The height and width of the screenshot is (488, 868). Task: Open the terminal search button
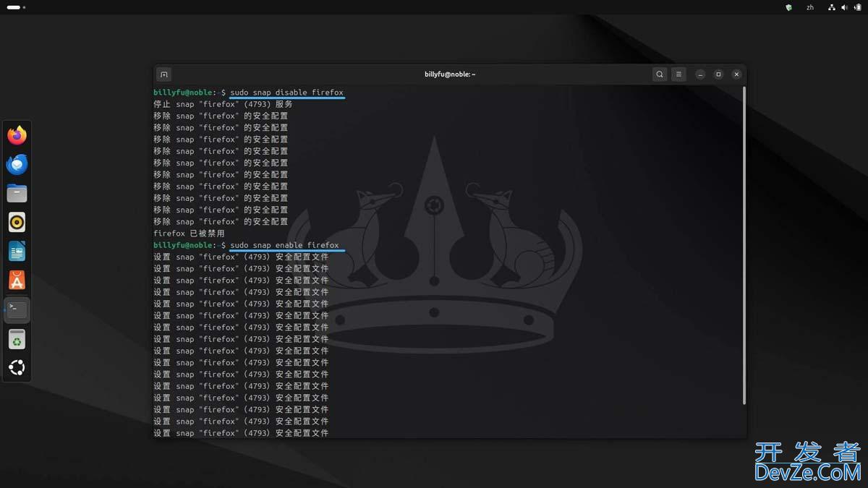point(660,74)
